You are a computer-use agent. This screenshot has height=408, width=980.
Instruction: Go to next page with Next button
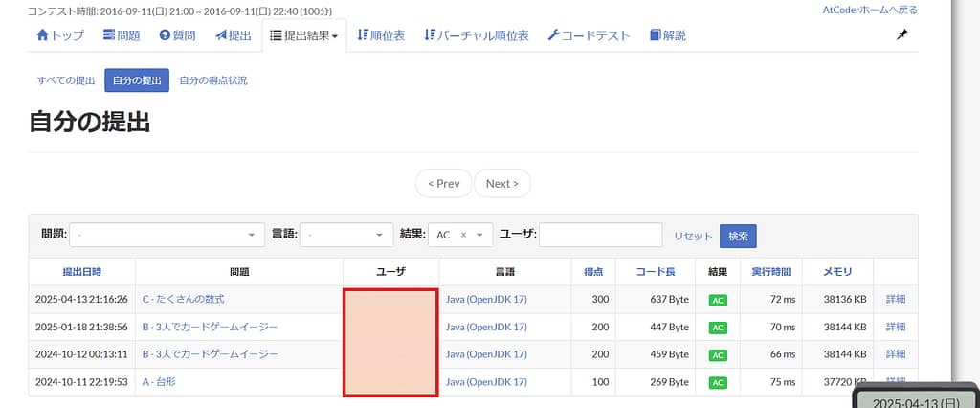(x=501, y=183)
